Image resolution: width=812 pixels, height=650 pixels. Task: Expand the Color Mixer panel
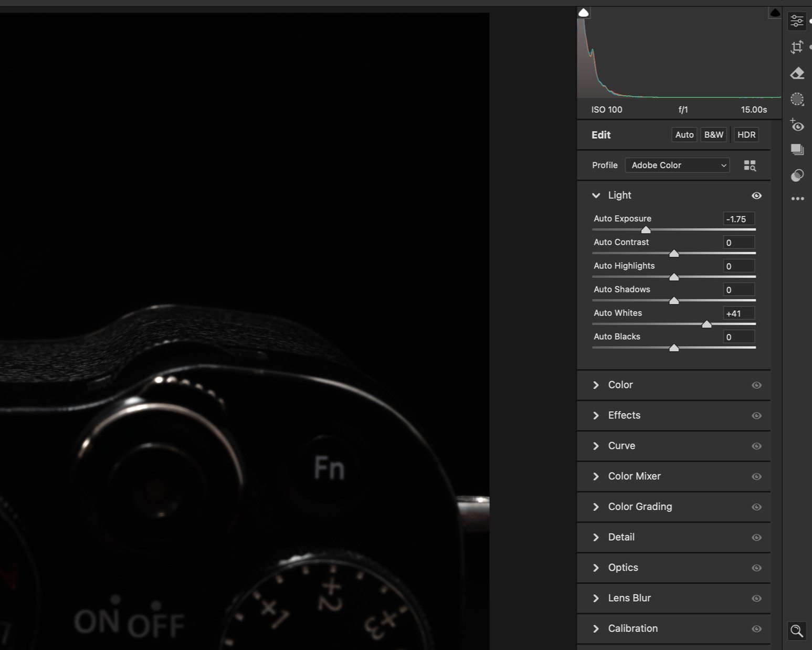coord(596,476)
